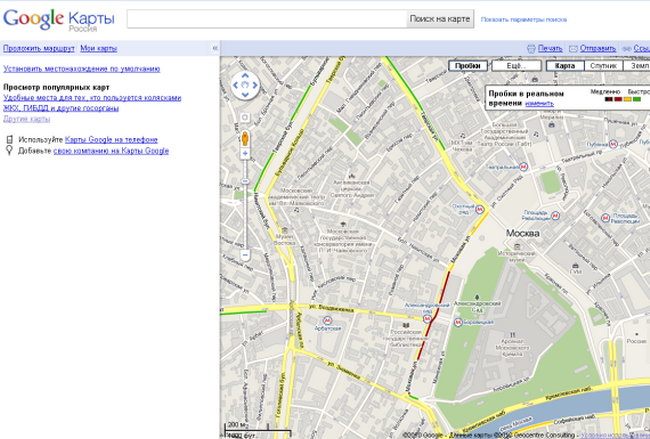Click Установить местонахождение по умолчанию link

tap(82, 69)
